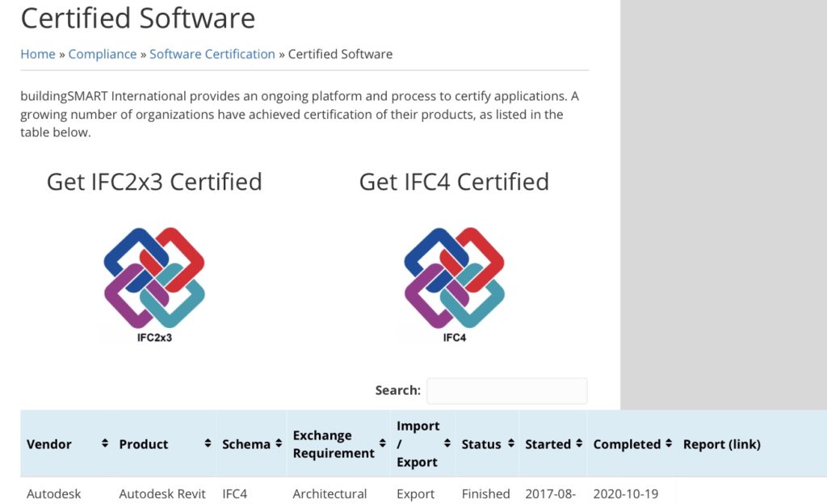The height and width of the screenshot is (504, 827).
Task: Sort table by Status column
Action: click(487, 444)
